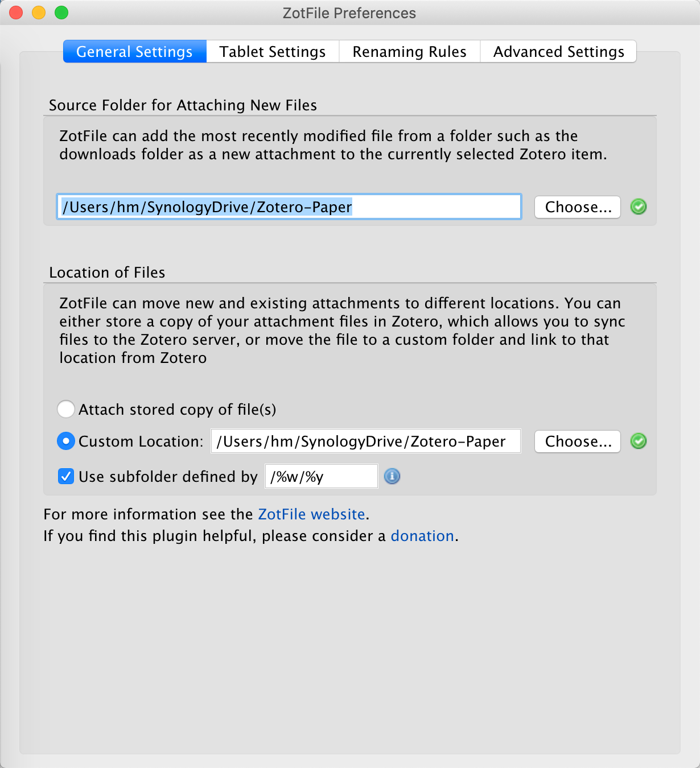Select the General Settings tab
The height and width of the screenshot is (768, 700).
point(135,52)
